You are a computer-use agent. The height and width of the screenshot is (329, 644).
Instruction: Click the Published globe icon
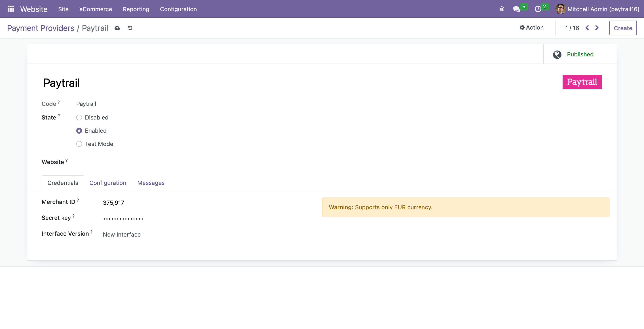click(x=557, y=55)
